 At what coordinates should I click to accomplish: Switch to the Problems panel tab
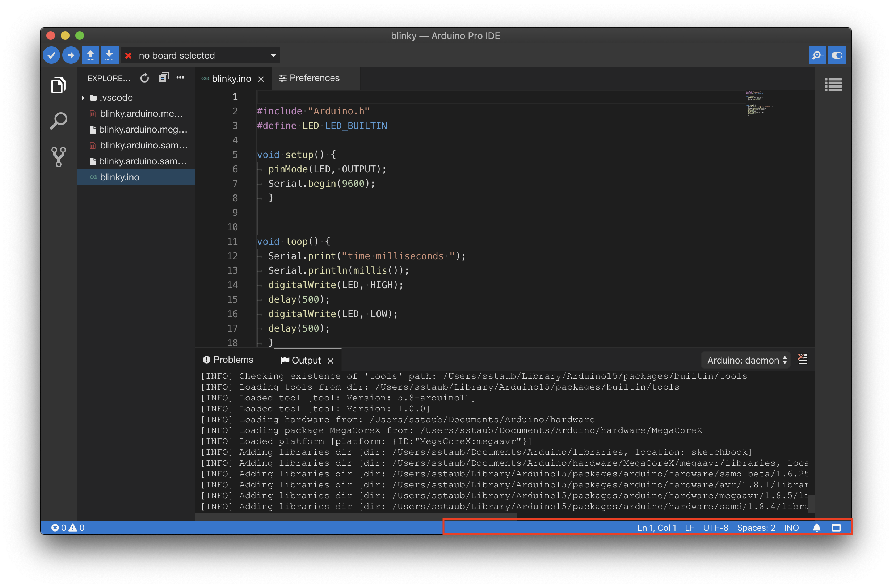(x=228, y=360)
